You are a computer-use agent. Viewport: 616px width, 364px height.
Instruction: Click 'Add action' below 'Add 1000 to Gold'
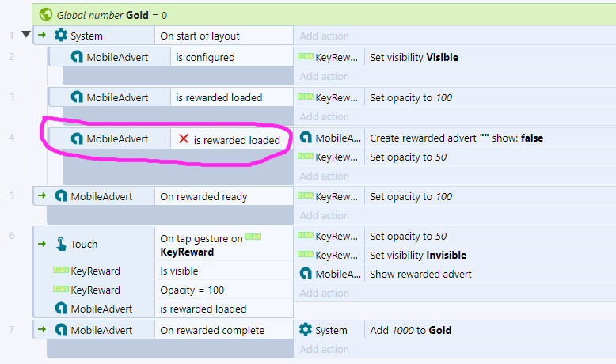click(x=324, y=349)
